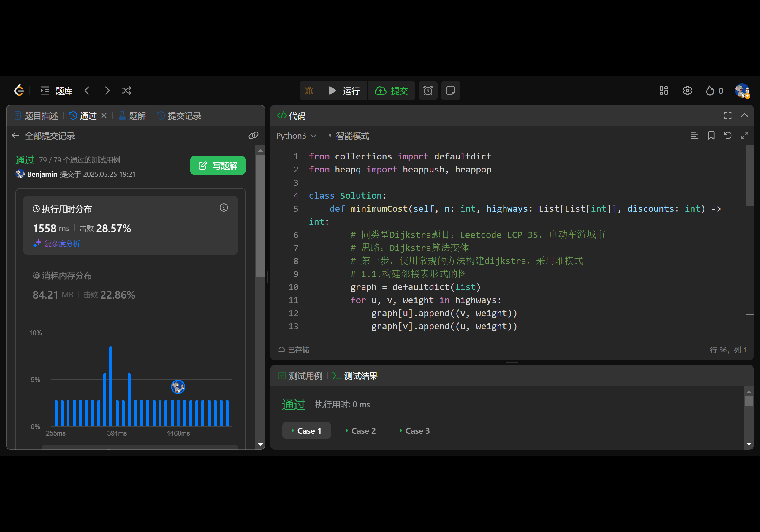Toggle fullscreen for code panel
Image resolution: width=760 pixels, height=532 pixels.
(728, 115)
